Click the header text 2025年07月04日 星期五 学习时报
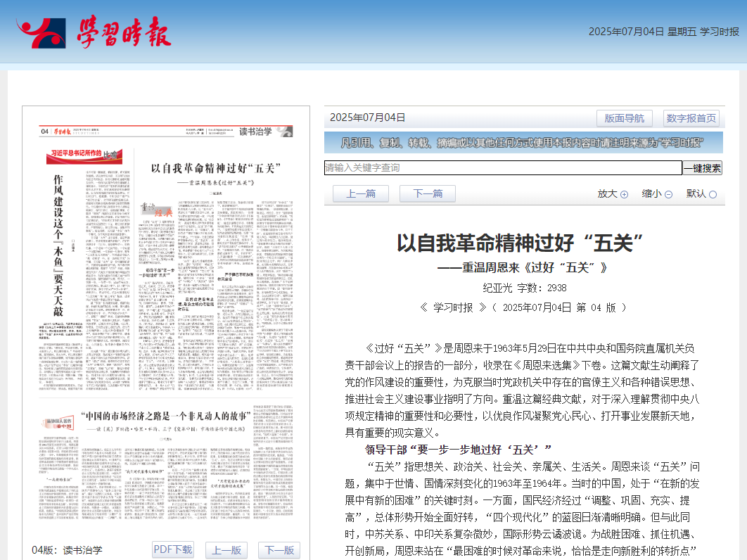This screenshot has width=747, height=560. [x=663, y=32]
